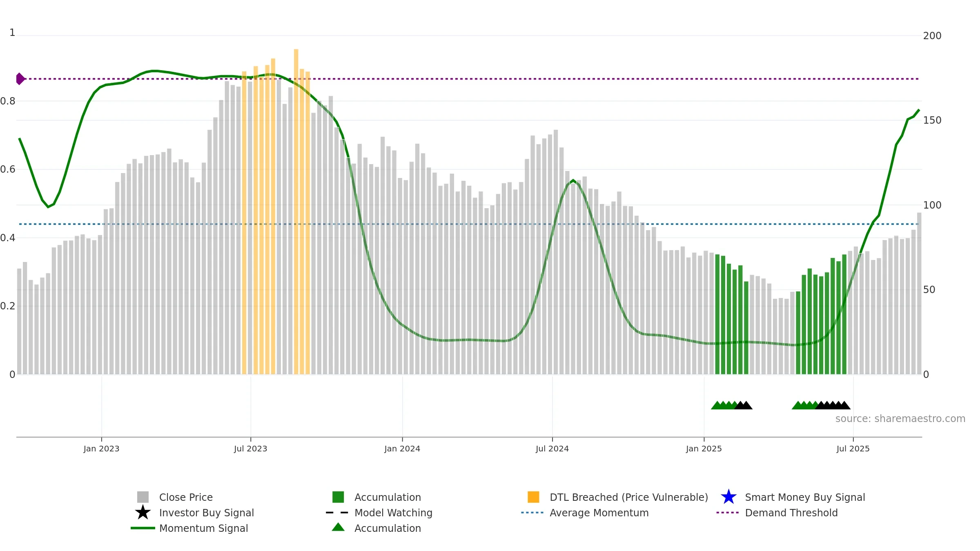Toggle the Close Price legend label
Image resolution: width=980 pixels, height=551 pixels.
click(186, 497)
